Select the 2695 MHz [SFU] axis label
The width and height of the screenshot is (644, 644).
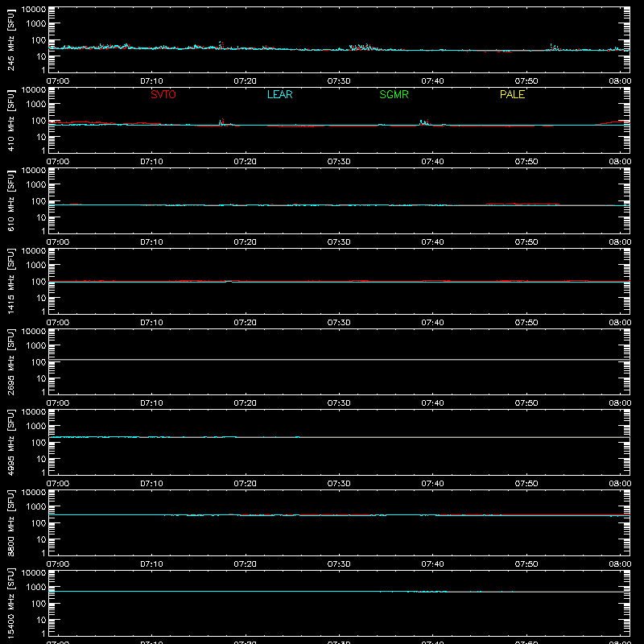10,361
